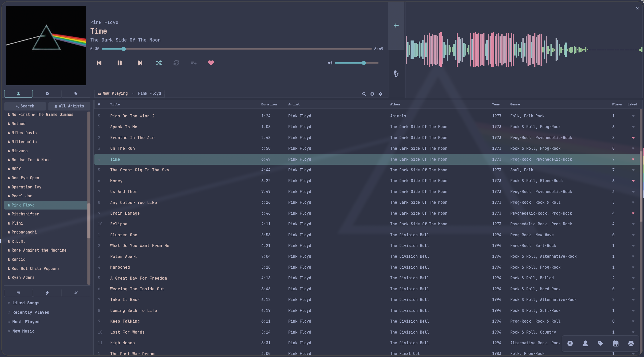The image size is (644, 357).
Task: Unlike the song Brain Damage
Action: click(633, 213)
